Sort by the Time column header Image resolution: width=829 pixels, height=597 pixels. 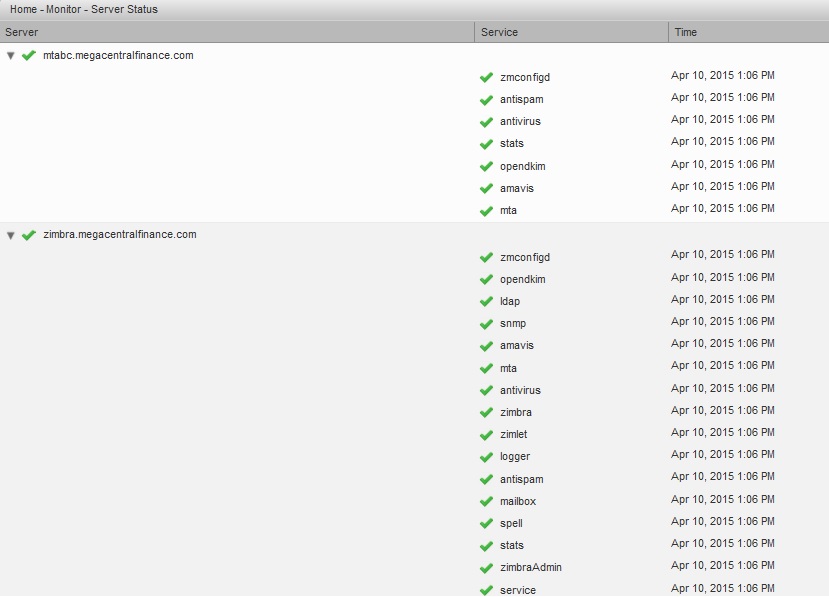(749, 32)
